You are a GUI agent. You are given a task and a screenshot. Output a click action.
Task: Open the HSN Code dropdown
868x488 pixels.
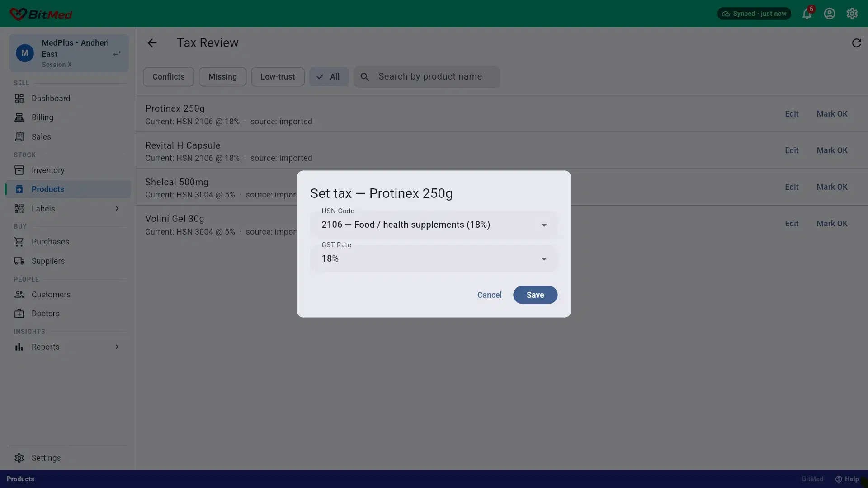pyautogui.click(x=434, y=225)
